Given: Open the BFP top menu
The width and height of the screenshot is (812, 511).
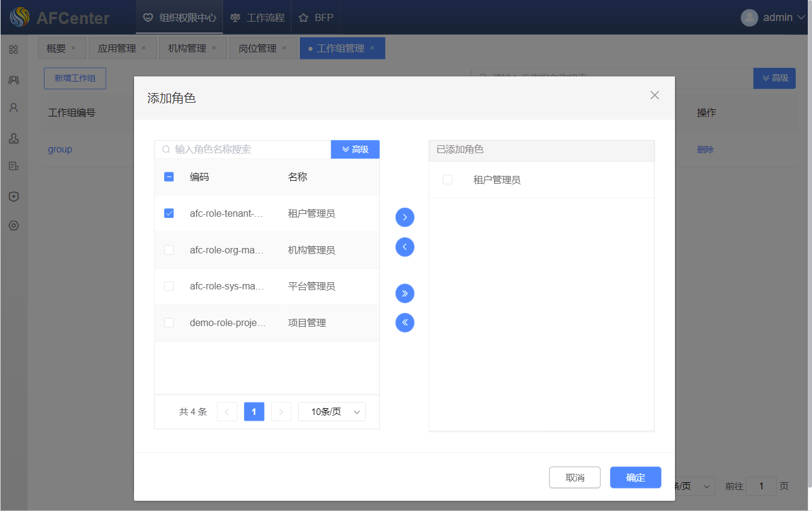Looking at the screenshot, I should [316, 17].
